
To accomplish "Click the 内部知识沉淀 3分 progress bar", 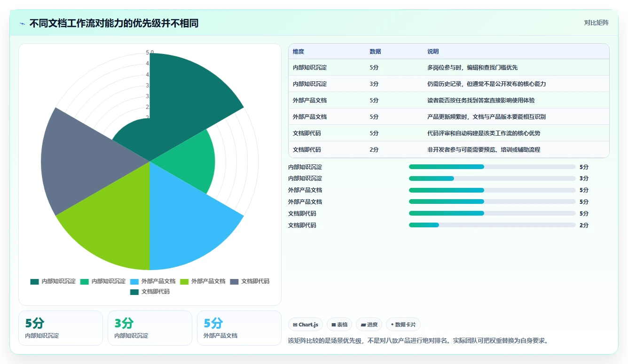I will coord(492,178).
